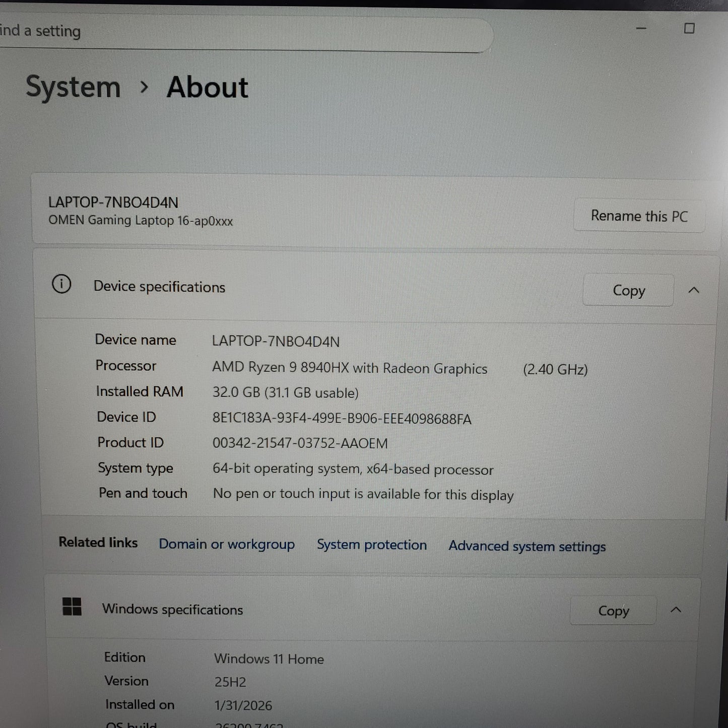The height and width of the screenshot is (728, 728).
Task: Click the device name value LAPTOP-7NBO4D4N in specifications
Action: click(x=276, y=341)
